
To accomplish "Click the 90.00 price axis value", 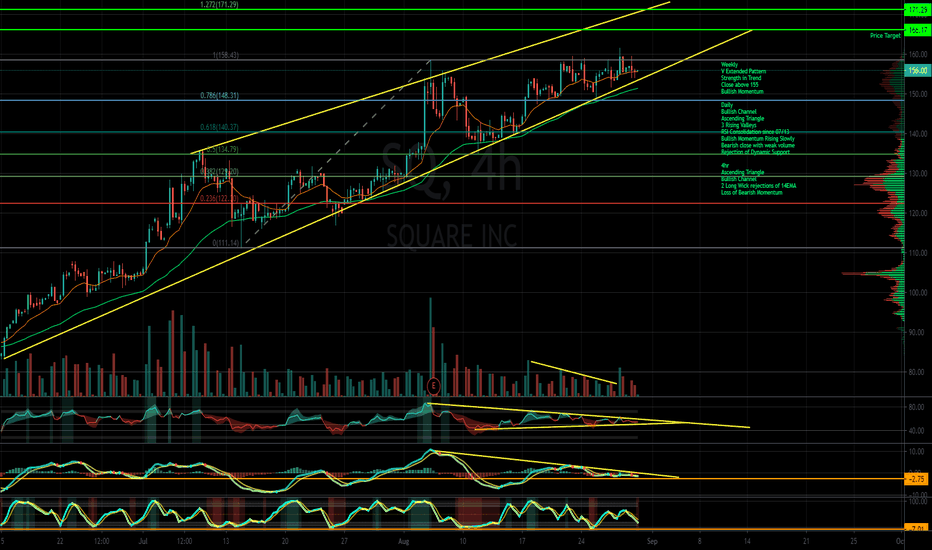I will pyautogui.click(x=918, y=333).
